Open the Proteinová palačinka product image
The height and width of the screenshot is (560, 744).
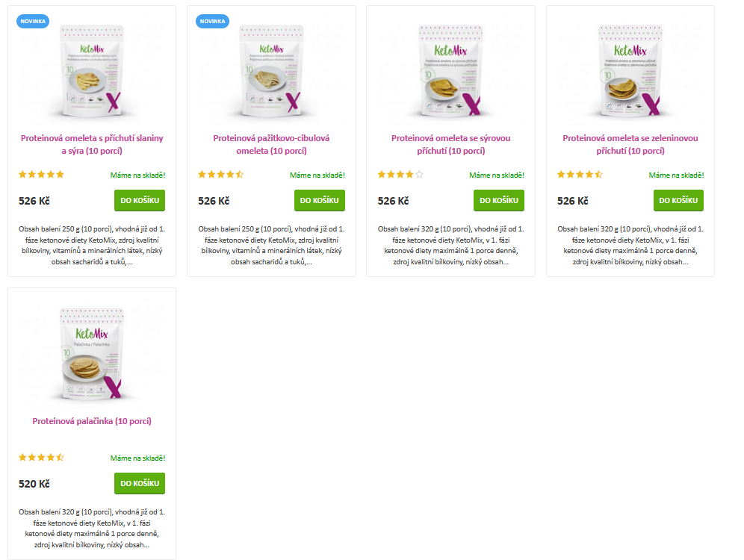pos(92,354)
